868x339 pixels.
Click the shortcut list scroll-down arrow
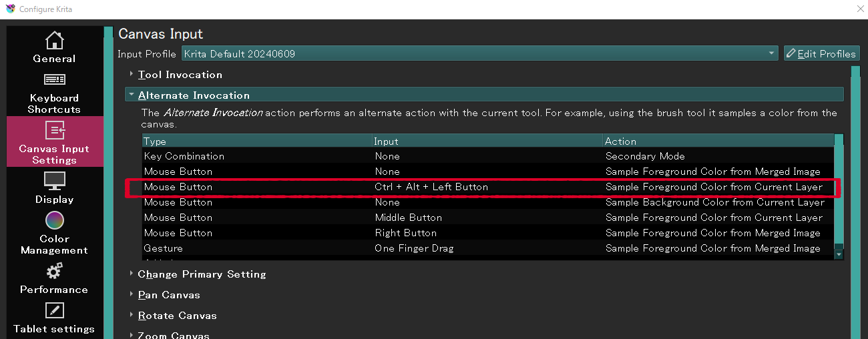(x=839, y=254)
